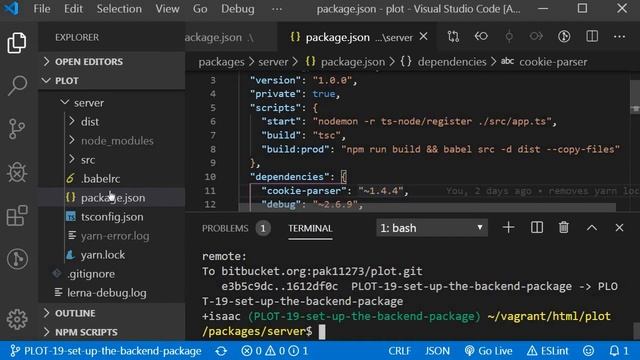Change JSON language mode
Screen dimensions: 640x360
click(437, 351)
